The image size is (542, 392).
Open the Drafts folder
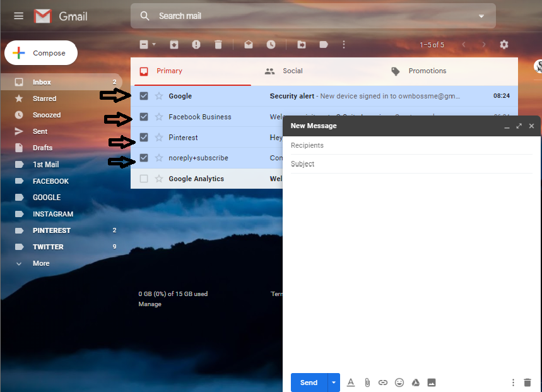[x=62, y=148]
